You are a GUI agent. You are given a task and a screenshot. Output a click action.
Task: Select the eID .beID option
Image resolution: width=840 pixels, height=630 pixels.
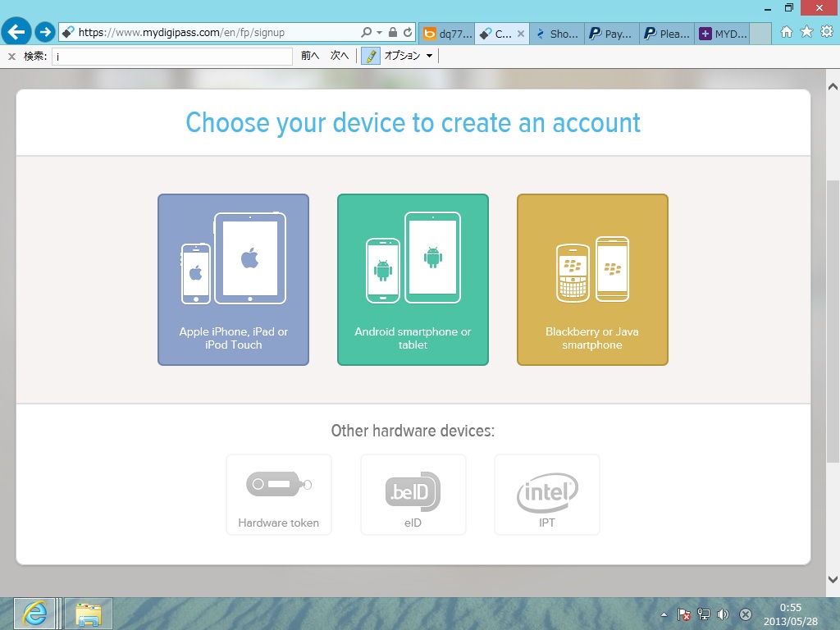[413, 495]
